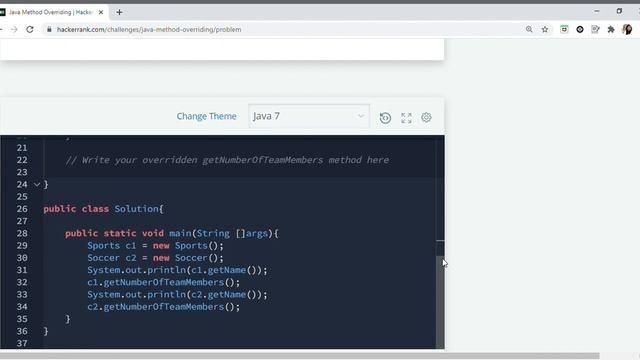Screen dimensions: 640x360
Task: Click the 'public static void main' line
Action: [x=172, y=233]
